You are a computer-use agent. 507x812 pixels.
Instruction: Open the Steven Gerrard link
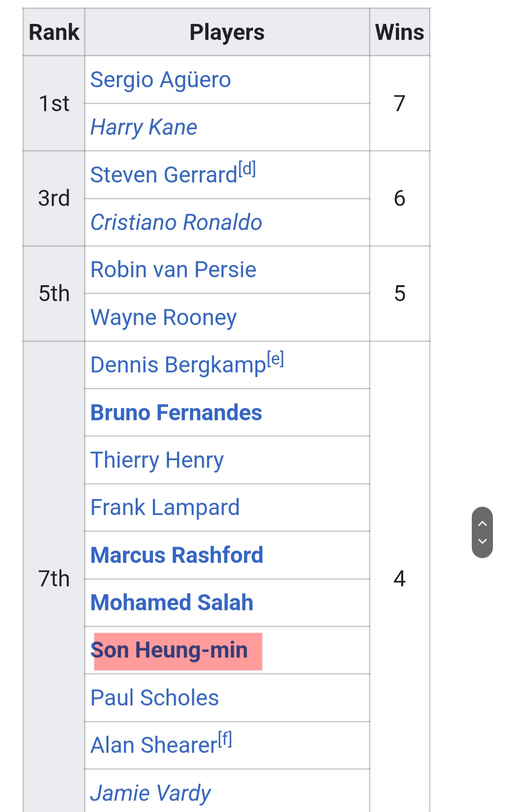tap(164, 175)
